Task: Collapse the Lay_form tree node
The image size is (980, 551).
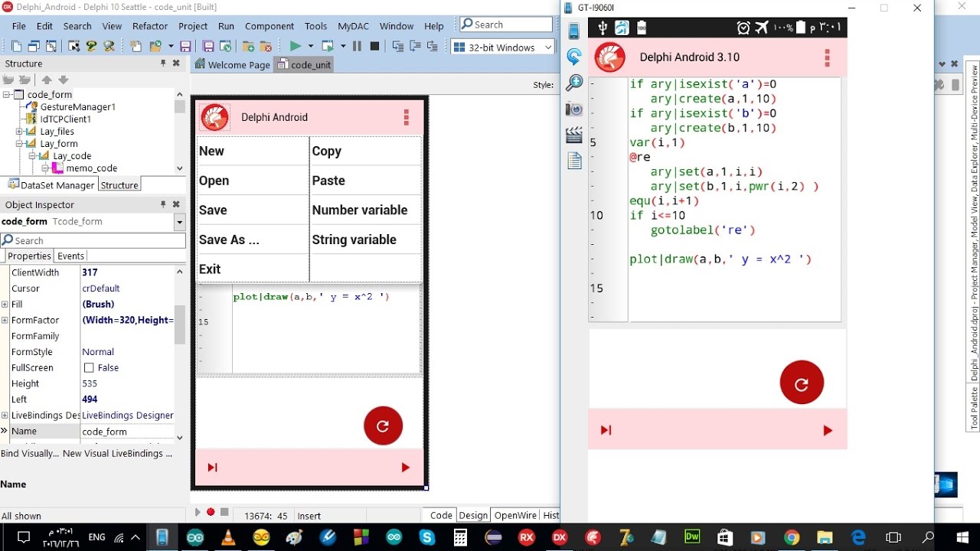Action: (x=20, y=144)
